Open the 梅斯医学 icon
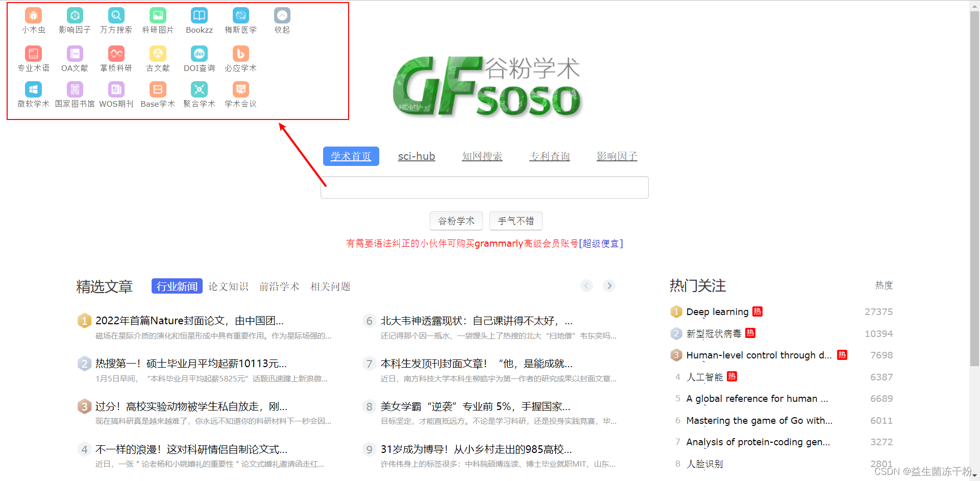Screen dimensions: 980x481 tap(240, 15)
